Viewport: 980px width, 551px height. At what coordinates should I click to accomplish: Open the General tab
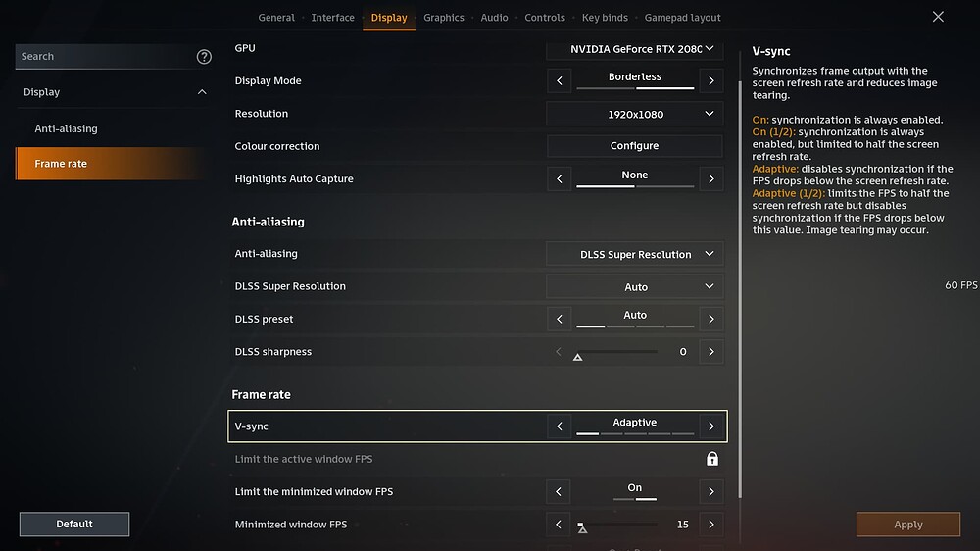point(276,18)
